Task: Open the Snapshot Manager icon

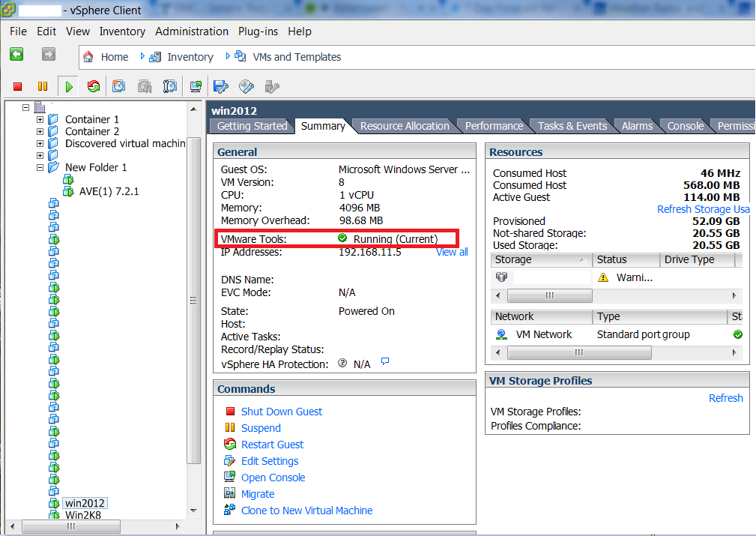Action: tap(170, 86)
